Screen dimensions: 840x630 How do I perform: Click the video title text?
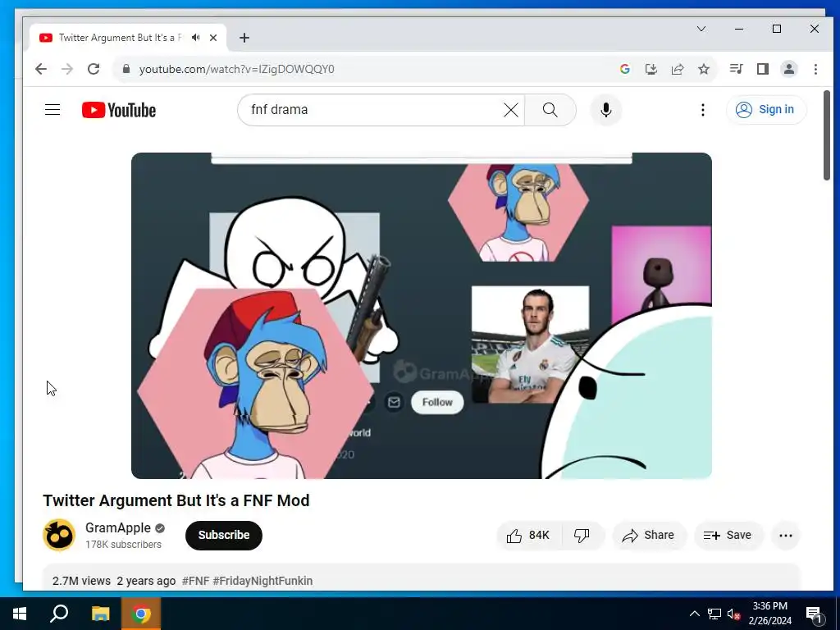[176, 500]
